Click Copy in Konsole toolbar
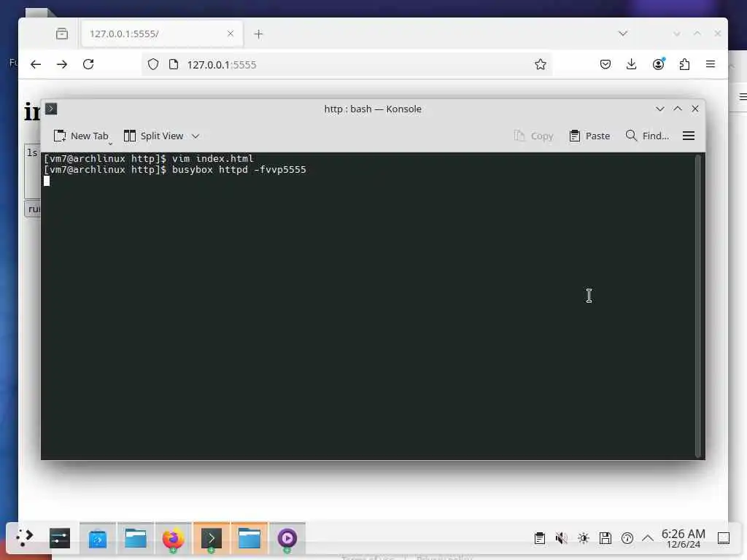The image size is (747, 560). coord(533,136)
